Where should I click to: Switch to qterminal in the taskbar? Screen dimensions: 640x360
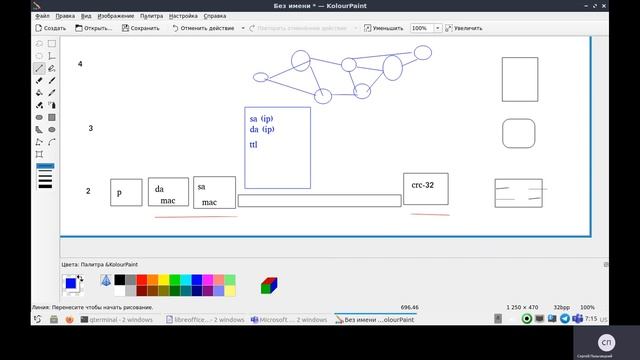[x=117, y=320]
